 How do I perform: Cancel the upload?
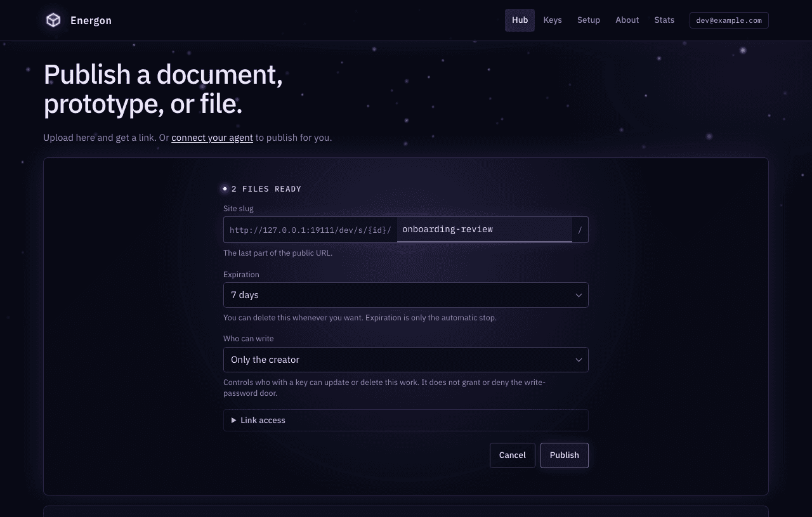[513, 455]
